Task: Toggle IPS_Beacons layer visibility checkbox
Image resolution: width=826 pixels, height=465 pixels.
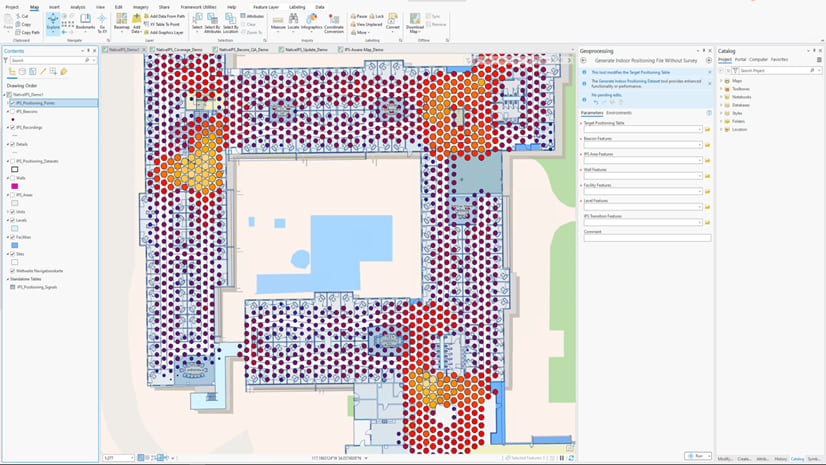Action: (12, 112)
